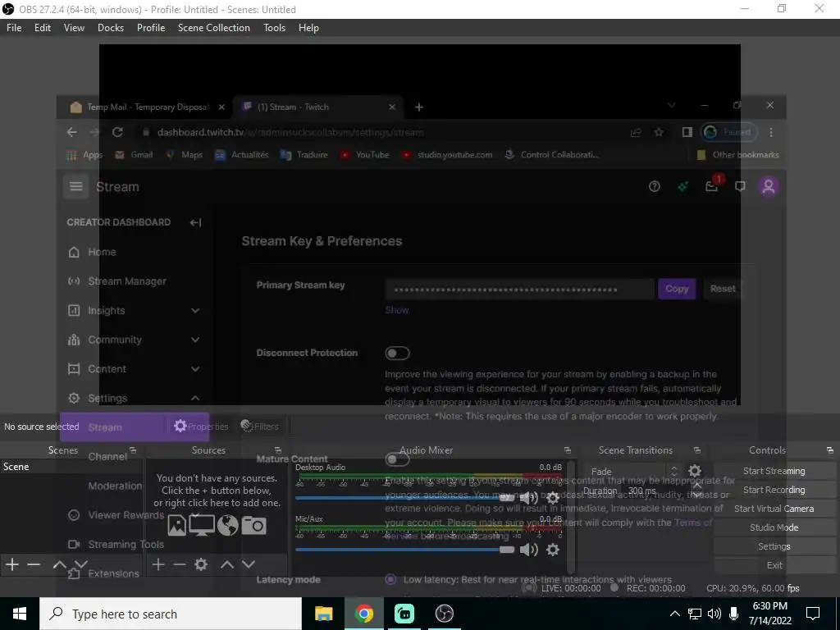Expand Community section in Twitch sidebar
The width and height of the screenshot is (840, 630).
195,340
